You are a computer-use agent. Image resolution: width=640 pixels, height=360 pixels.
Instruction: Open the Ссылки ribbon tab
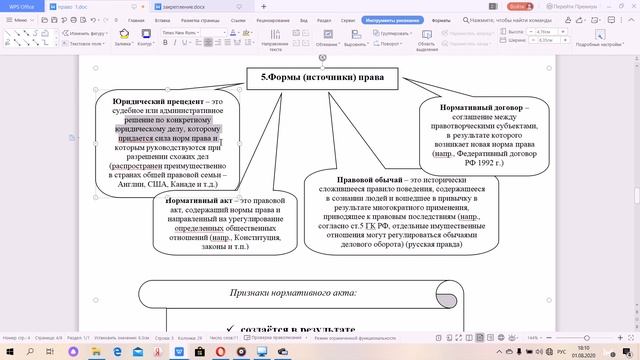pos(238,20)
